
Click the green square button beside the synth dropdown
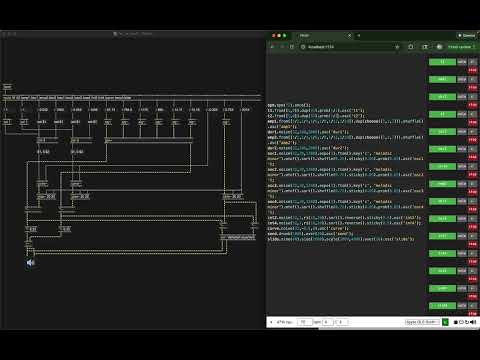[445, 322]
